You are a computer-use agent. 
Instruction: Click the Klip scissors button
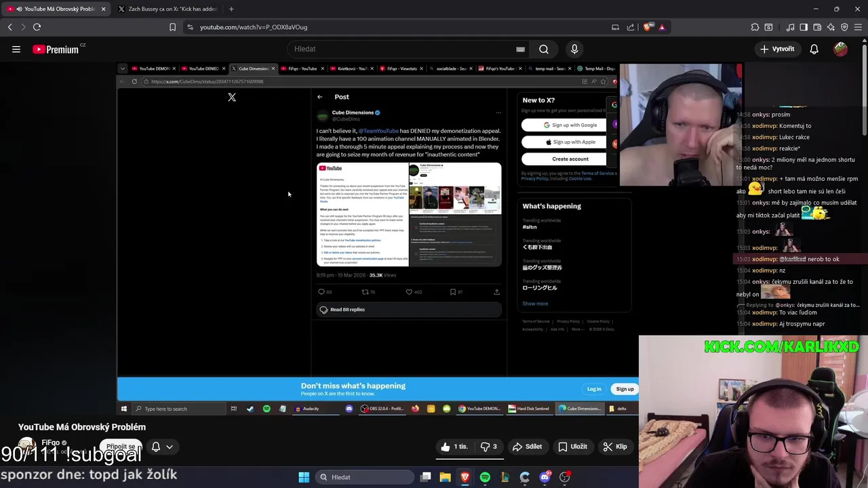(x=615, y=447)
